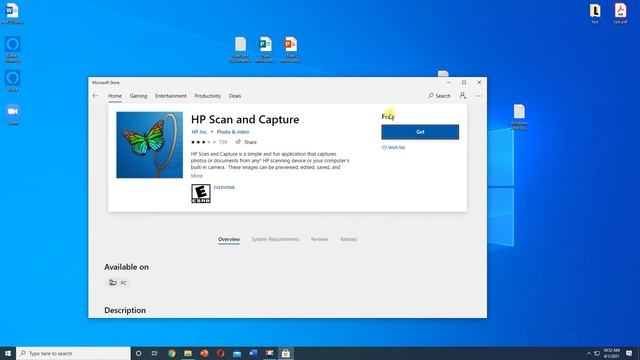
Task: Select the yellow L desktop icon
Action: pyautogui.click(x=595, y=13)
